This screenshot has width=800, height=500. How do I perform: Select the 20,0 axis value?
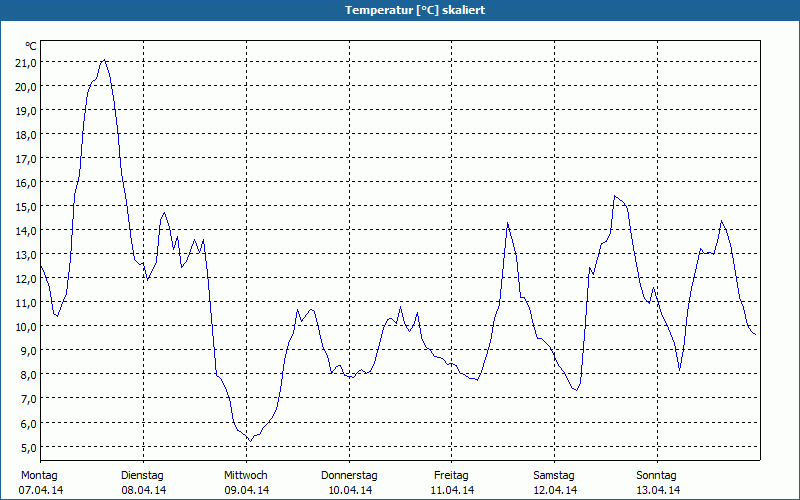click(x=26, y=87)
